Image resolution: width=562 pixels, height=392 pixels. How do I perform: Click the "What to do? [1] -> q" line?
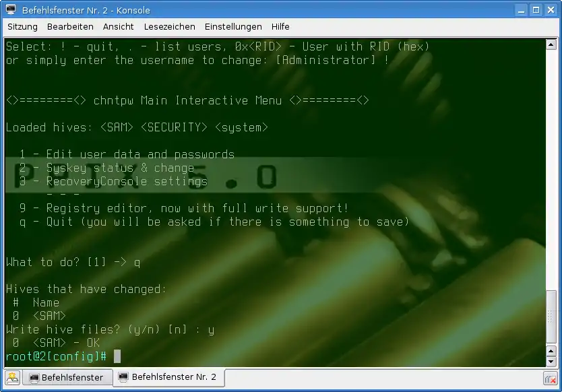tap(73, 262)
